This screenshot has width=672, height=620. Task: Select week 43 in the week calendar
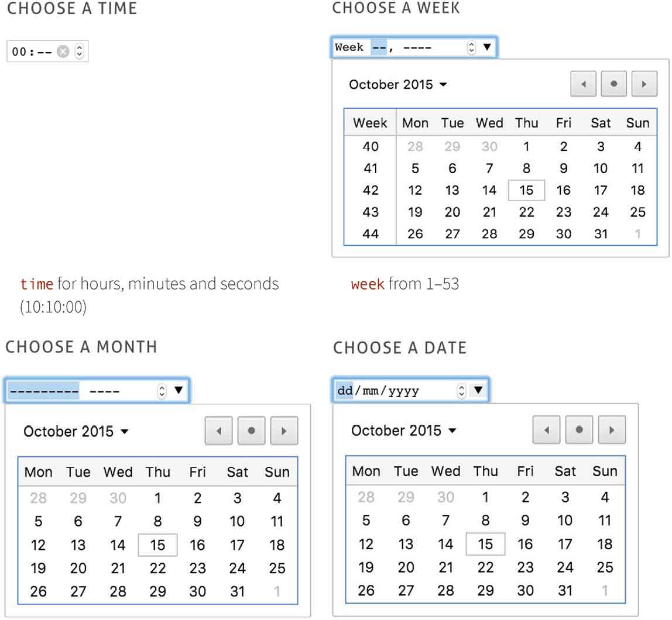[371, 212]
